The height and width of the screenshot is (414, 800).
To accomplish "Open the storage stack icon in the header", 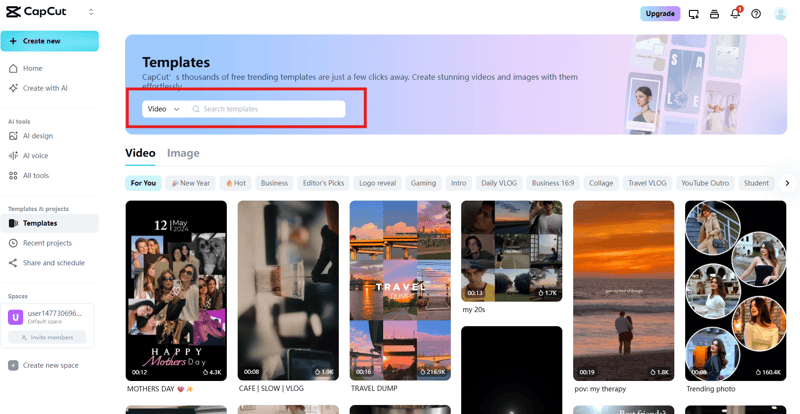I will 714,14.
